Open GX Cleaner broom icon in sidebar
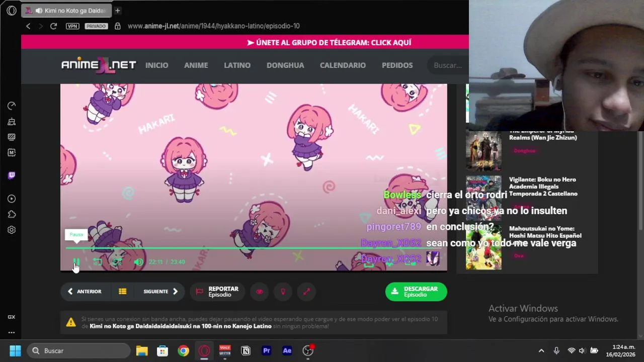 (12, 121)
